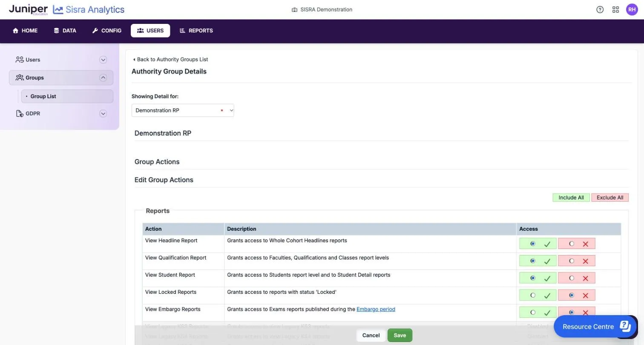
Task: Expand the GDPR sidebar section
Action: [103, 113]
